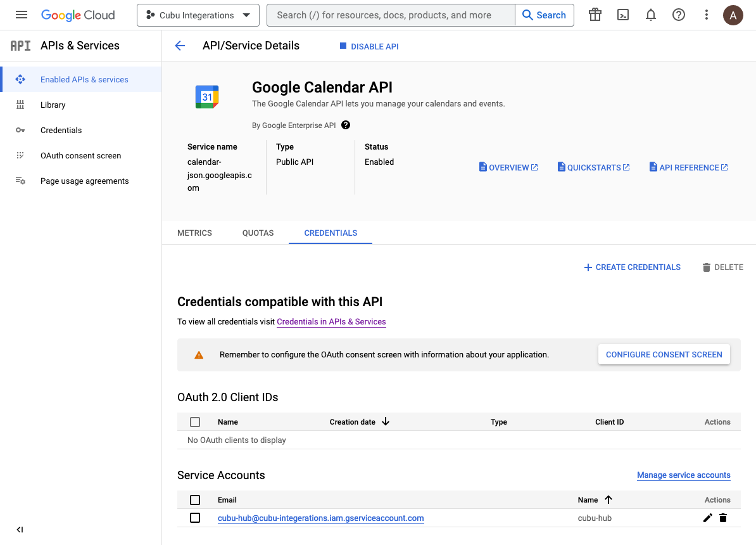Click the Enabled status value
The width and height of the screenshot is (756, 545).
[x=379, y=162]
